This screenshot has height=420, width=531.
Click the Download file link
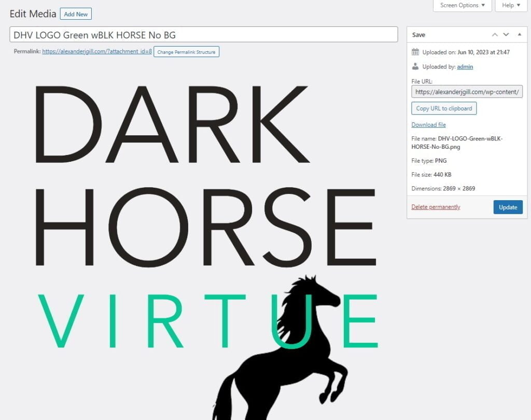[428, 124]
